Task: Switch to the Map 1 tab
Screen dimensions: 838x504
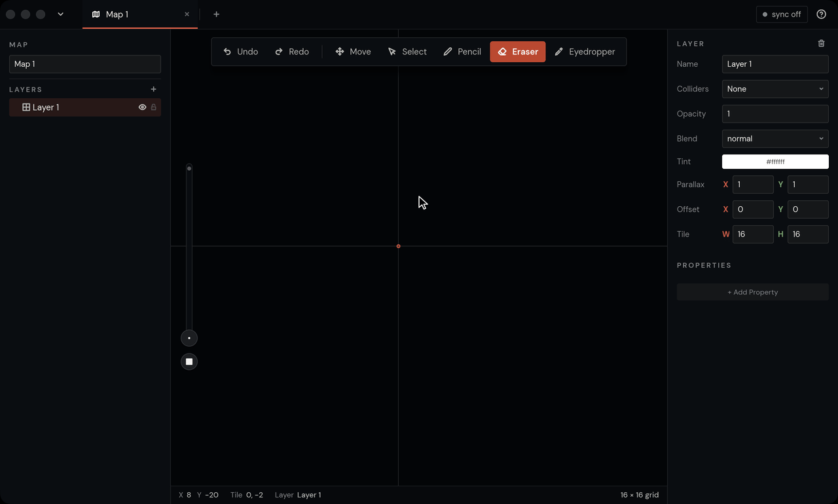Action: 140,14
